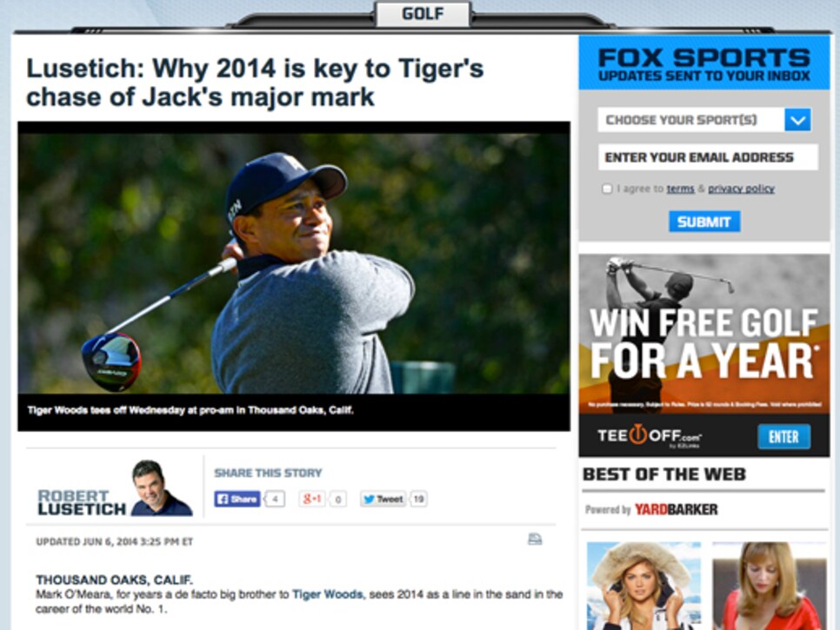
Task: Share the story on Facebook
Action: pyautogui.click(x=237, y=500)
